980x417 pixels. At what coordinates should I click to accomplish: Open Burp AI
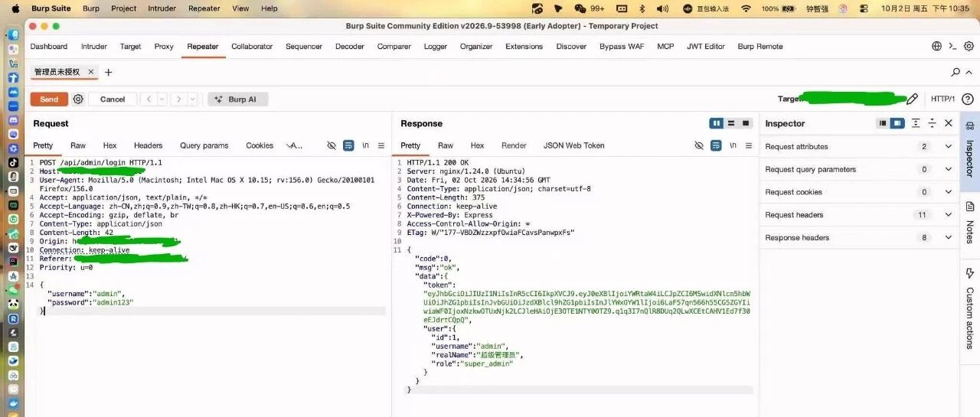tap(237, 99)
